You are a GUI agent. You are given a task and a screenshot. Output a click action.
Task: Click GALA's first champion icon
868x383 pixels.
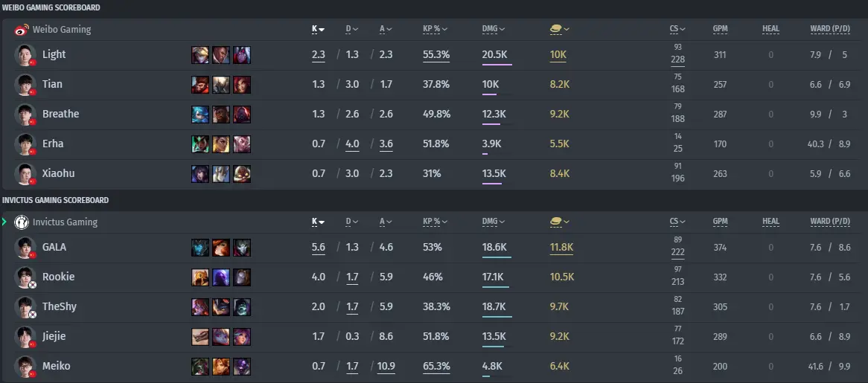coord(200,248)
